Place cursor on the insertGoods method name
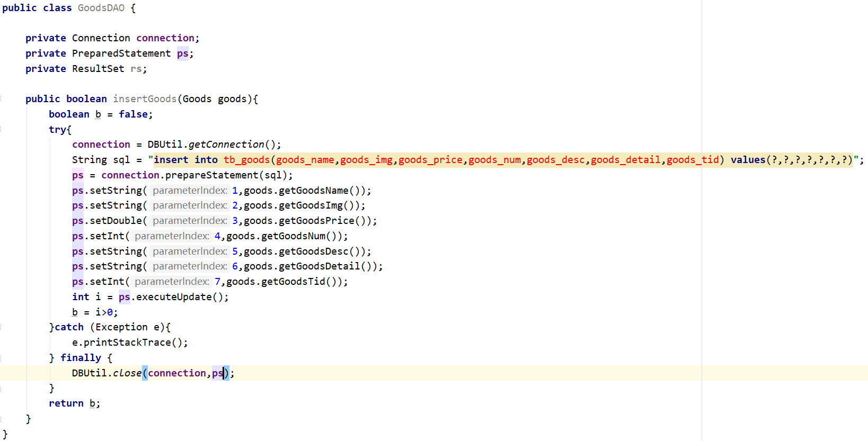The image size is (868, 441). pos(144,99)
